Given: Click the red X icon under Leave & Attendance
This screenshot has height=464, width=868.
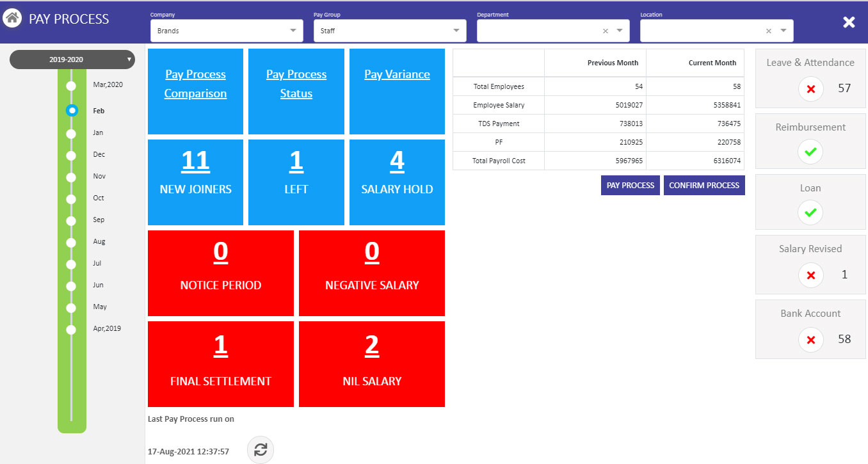Looking at the screenshot, I should coord(810,88).
